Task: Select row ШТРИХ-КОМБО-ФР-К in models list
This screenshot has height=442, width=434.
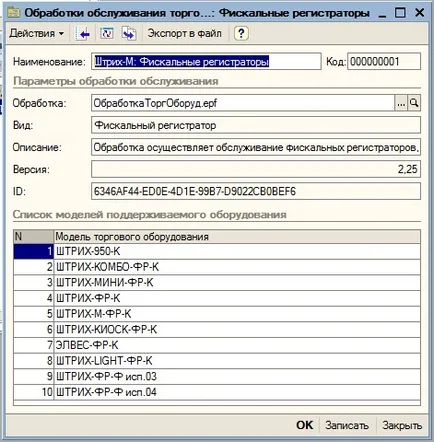Action: 217,267
